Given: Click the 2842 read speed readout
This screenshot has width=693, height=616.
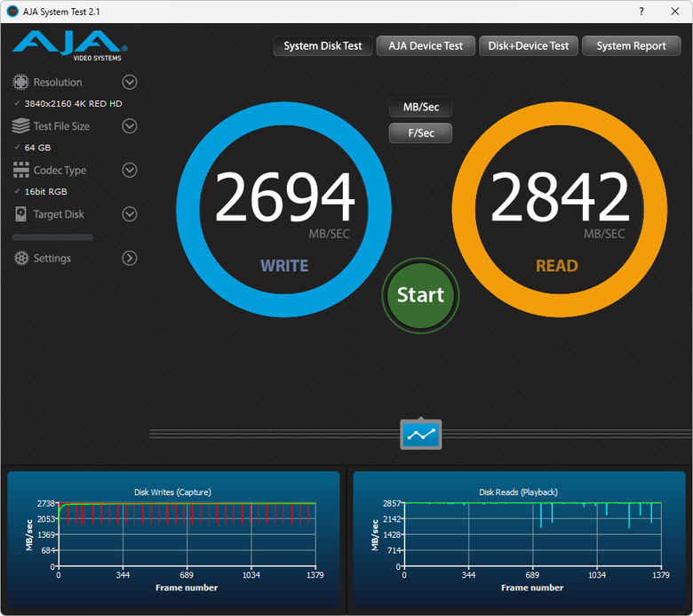Looking at the screenshot, I should 560,196.
